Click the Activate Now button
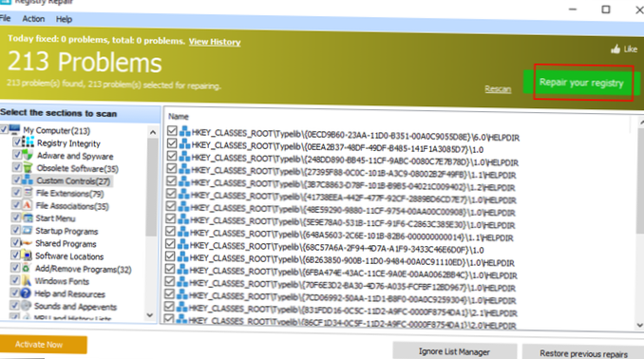The height and width of the screenshot is (359, 644). pyautogui.click(x=43, y=345)
